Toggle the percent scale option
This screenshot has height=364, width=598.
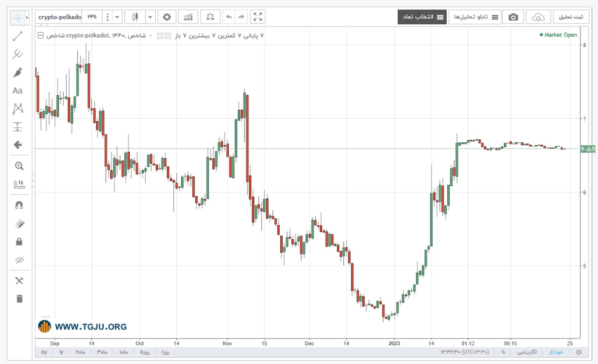click(503, 352)
